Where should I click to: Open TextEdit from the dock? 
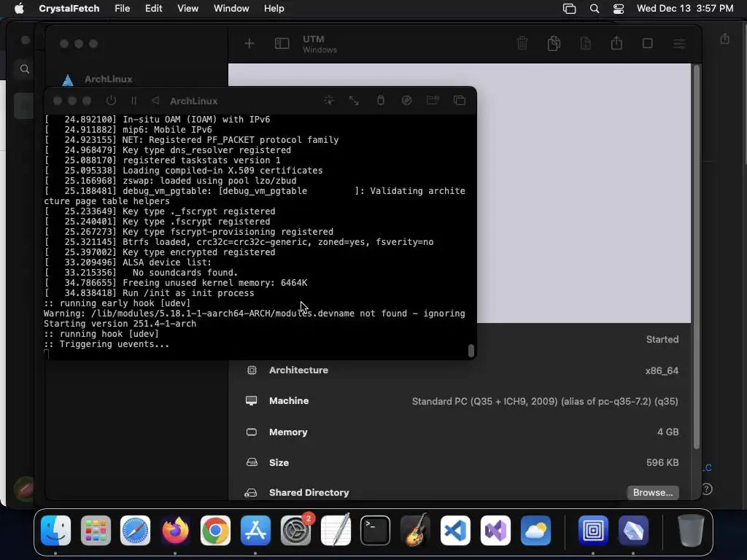pyautogui.click(x=336, y=530)
